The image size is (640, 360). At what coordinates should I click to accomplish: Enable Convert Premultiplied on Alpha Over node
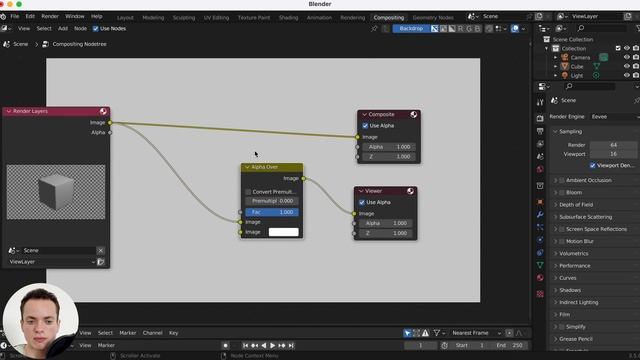click(248, 191)
